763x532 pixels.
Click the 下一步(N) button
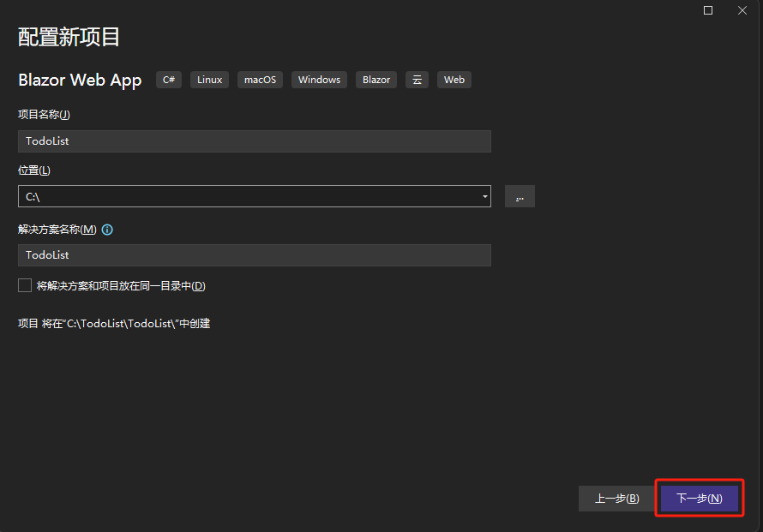point(700,498)
